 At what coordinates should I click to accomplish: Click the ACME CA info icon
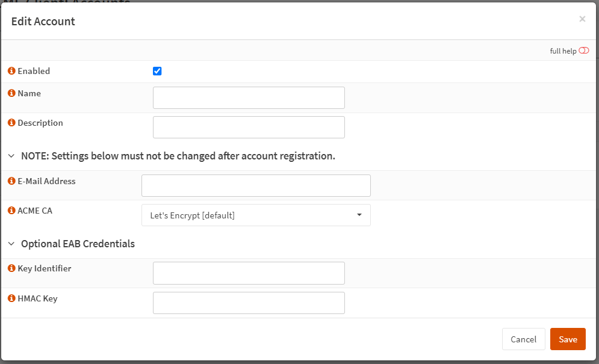[x=11, y=211]
